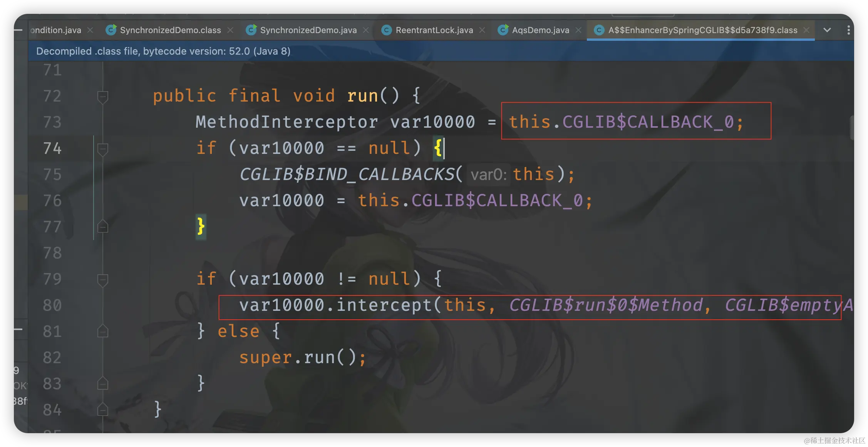Fold the if block at line 79
Viewport: 868px width, 447px height.
point(102,280)
